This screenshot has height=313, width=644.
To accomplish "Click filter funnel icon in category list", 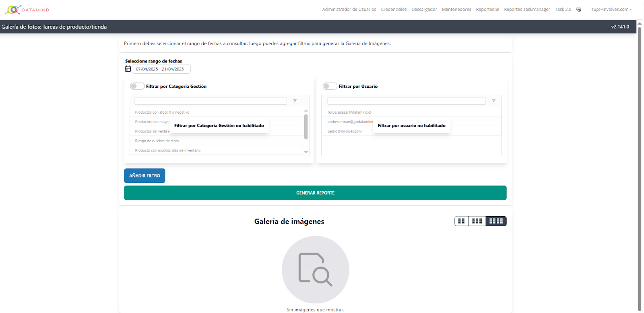I will click(x=295, y=101).
